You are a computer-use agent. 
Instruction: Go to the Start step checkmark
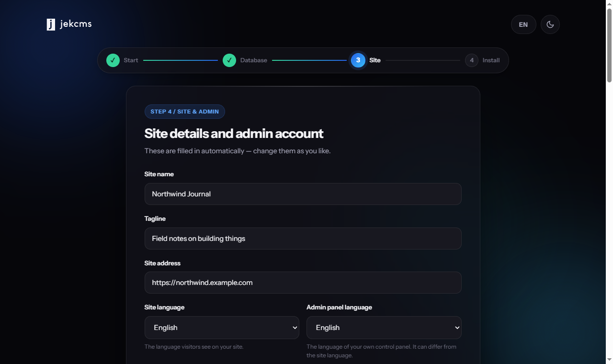(x=113, y=60)
